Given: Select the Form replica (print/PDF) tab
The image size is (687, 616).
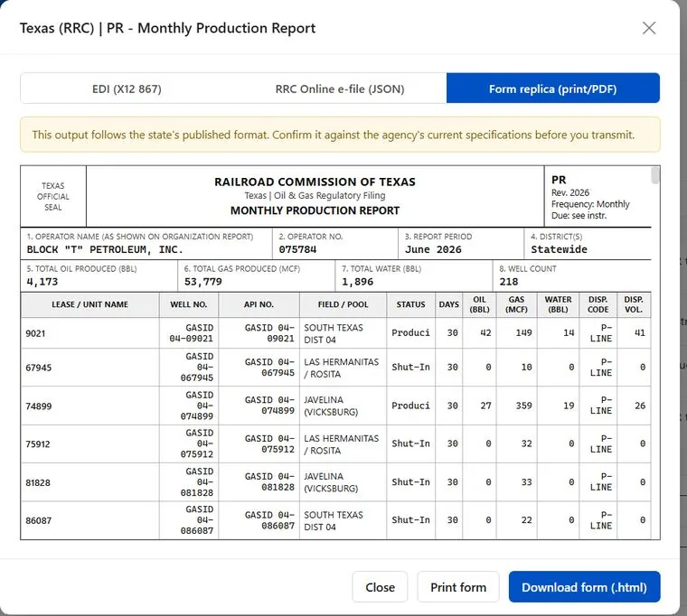Looking at the screenshot, I should (553, 89).
